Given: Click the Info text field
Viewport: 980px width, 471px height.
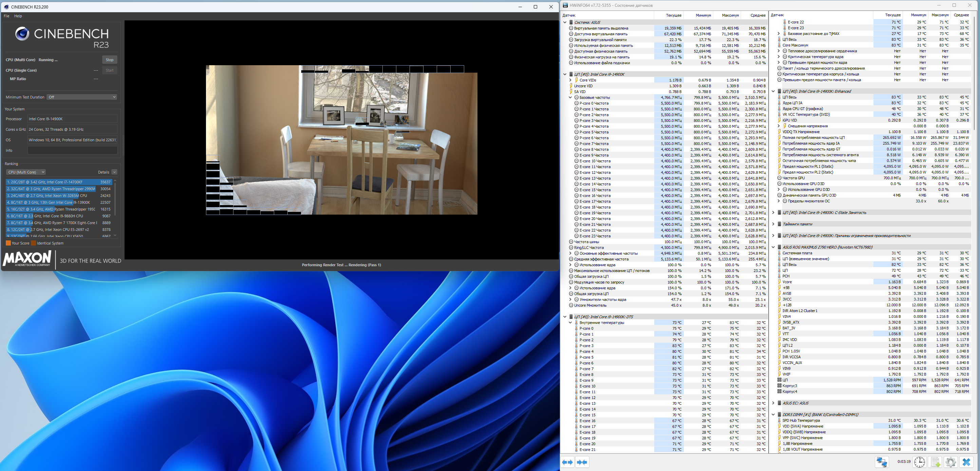Looking at the screenshot, I should (72, 150).
